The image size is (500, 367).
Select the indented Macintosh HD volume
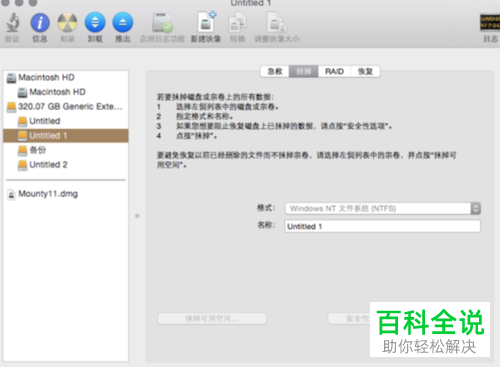66,92
